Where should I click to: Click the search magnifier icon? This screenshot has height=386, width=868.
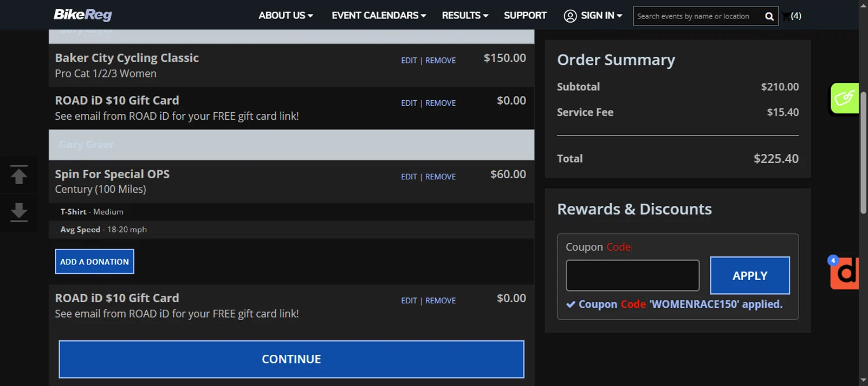click(x=769, y=16)
